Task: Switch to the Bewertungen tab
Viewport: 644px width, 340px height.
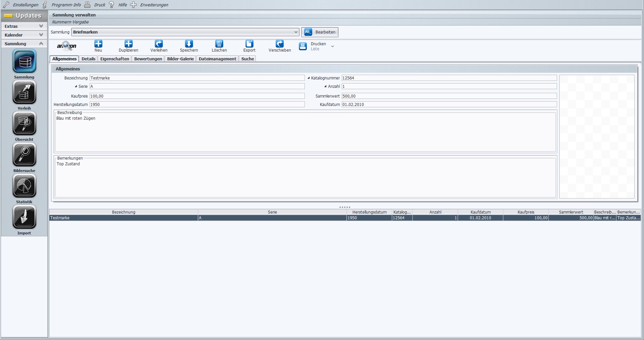Action: (148, 59)
